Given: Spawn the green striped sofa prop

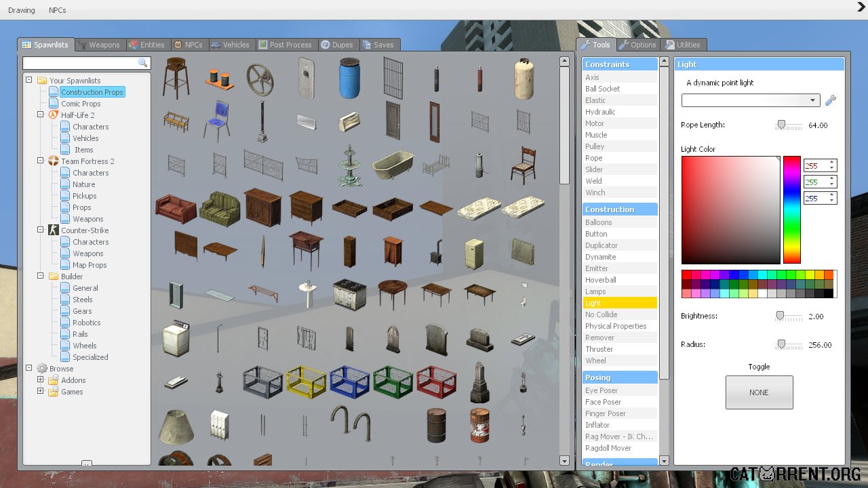Looking at the screenshot, I should [219, 208].
